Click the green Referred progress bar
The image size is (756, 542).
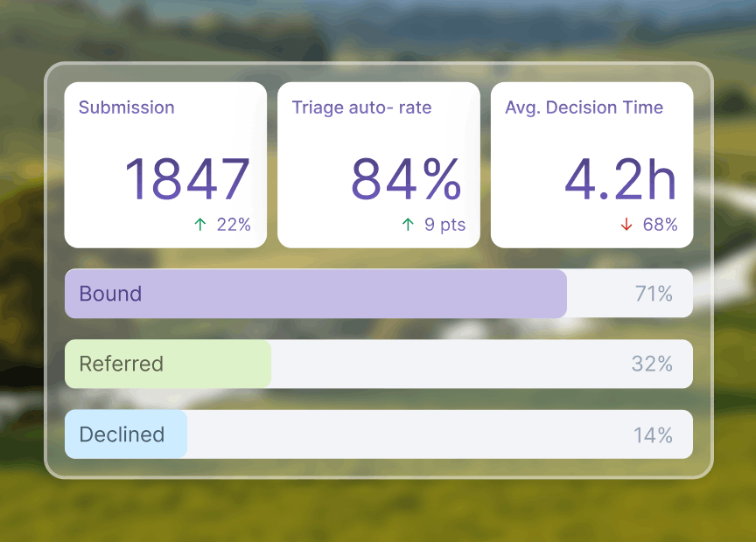coord(168,364)
